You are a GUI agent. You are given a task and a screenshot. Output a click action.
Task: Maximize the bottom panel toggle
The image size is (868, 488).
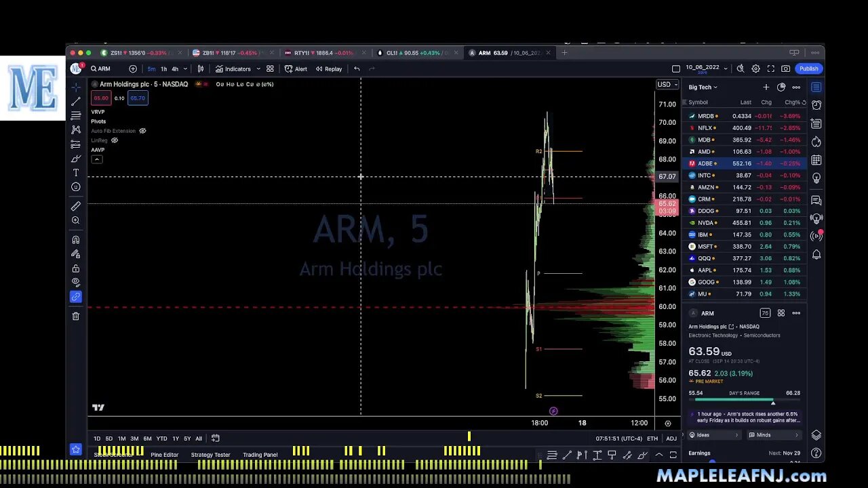pyautogui.click(x=673, y=455)
